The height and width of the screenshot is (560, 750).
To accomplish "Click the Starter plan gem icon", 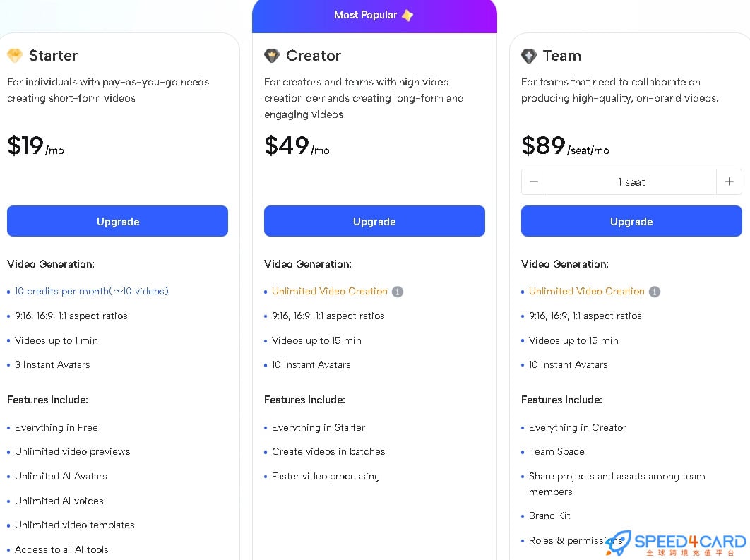I will pos(15,56).
